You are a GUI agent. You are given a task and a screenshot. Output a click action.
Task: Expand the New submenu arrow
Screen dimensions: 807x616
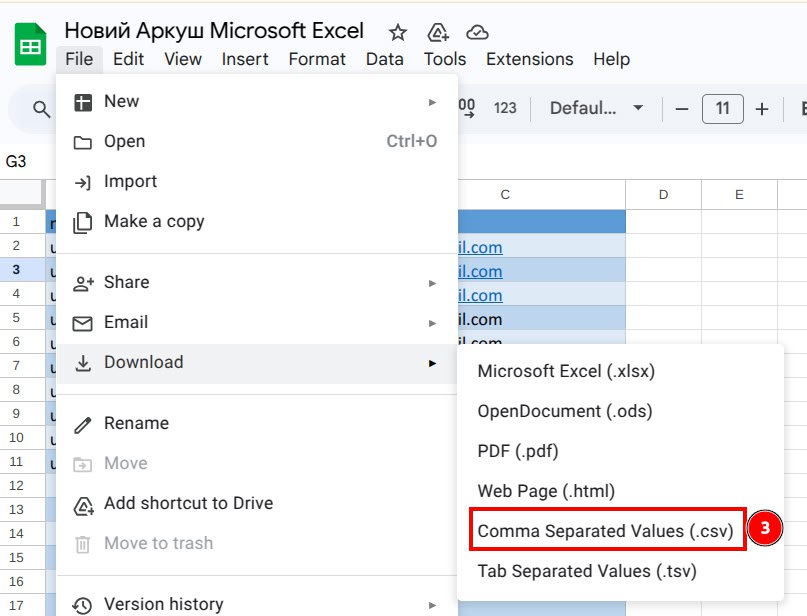tap(432, 102)
